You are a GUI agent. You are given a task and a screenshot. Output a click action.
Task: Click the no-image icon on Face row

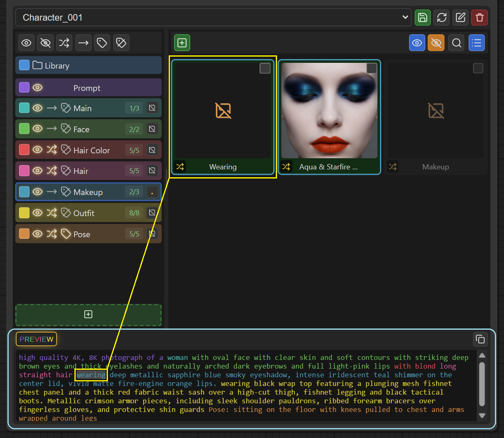pyautogui.click(x=152, y=129)
